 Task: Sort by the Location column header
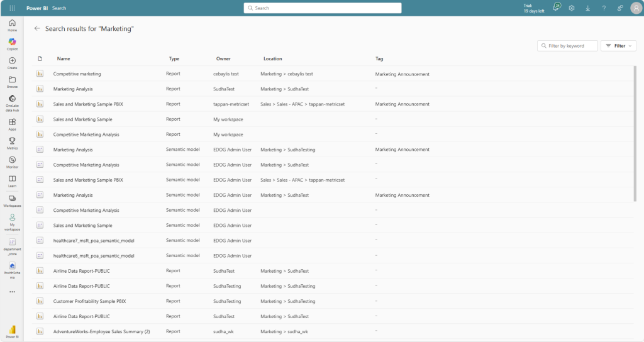click(x=273, y=58)
